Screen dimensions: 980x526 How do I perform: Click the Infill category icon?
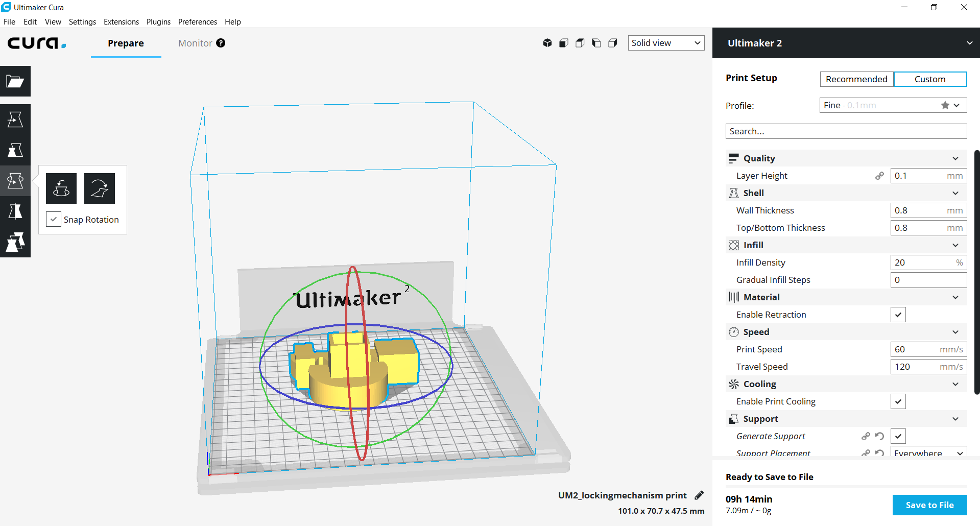point(734,245)
